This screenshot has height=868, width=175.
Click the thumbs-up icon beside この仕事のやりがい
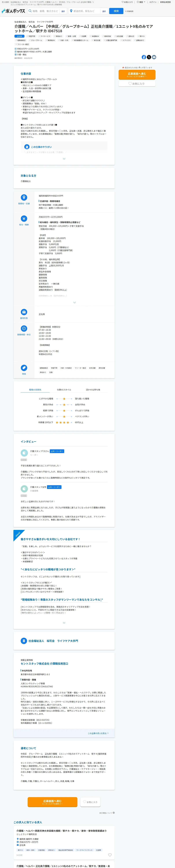coord(27,147)
